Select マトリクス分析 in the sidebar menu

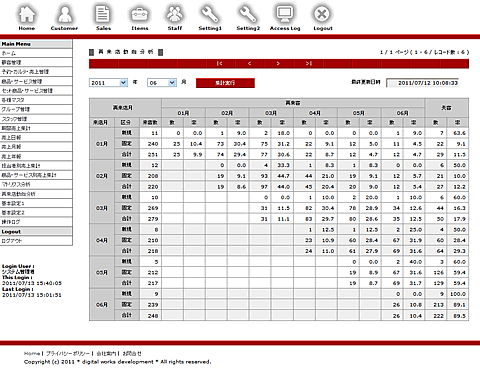coord(36,184)
